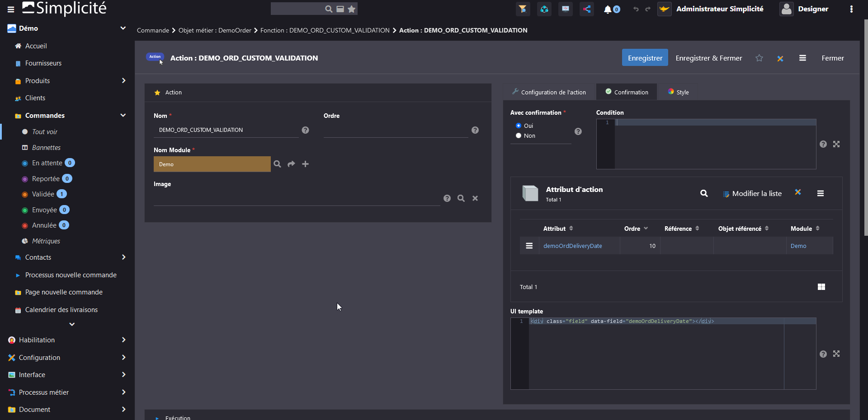Switch list view with grid icon

(x=821, y=287)
